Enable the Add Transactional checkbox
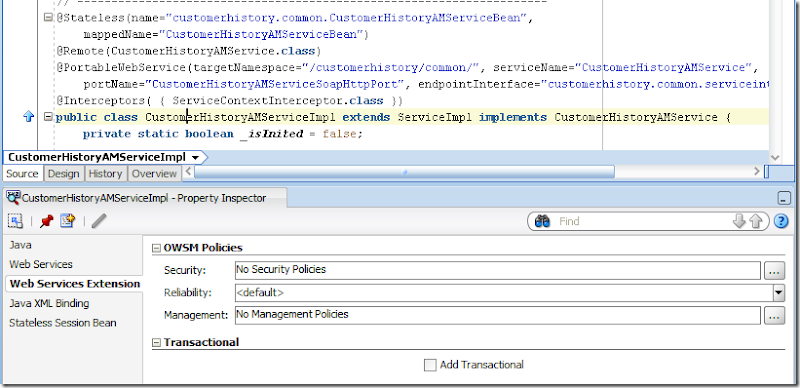The width and height of the screenshot is (800, 388). click(430, 365)
